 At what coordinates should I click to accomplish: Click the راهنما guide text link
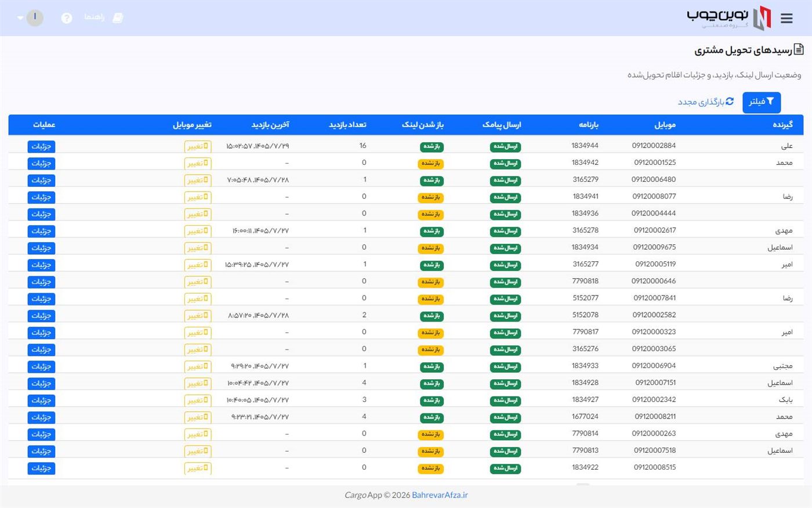pos(94,17)
